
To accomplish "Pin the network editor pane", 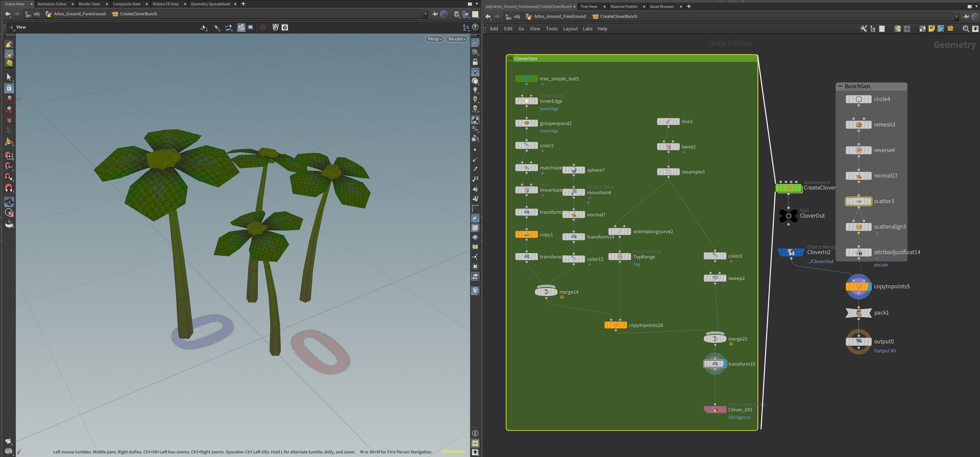I will pos(966,16).
